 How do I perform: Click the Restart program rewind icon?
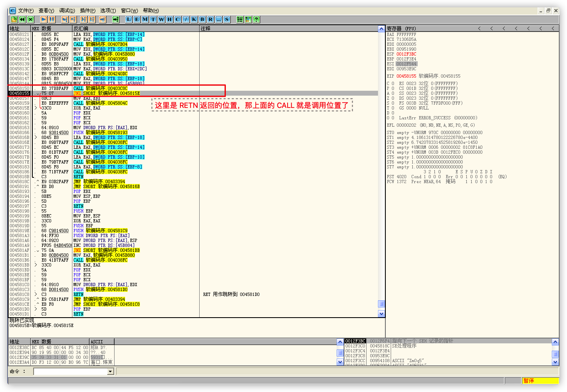point(22,19)
